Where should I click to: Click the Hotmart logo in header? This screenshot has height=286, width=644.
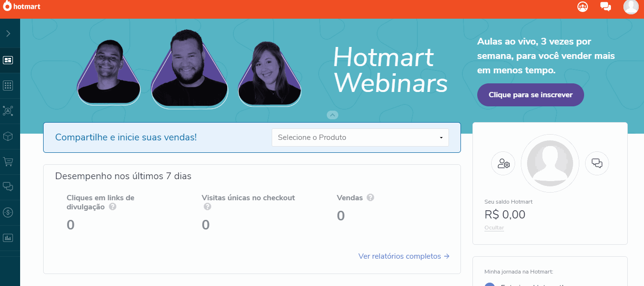pos(22,7)
